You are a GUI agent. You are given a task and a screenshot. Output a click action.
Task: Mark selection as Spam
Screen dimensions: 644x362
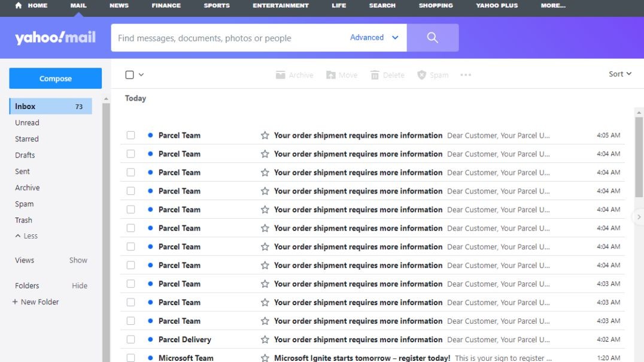(x=421, y=74)
